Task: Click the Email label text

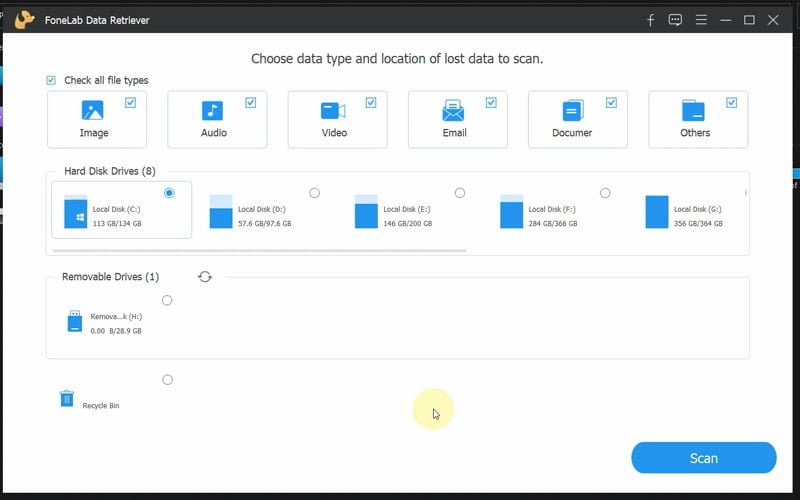Action: click(x=455, y=133)
